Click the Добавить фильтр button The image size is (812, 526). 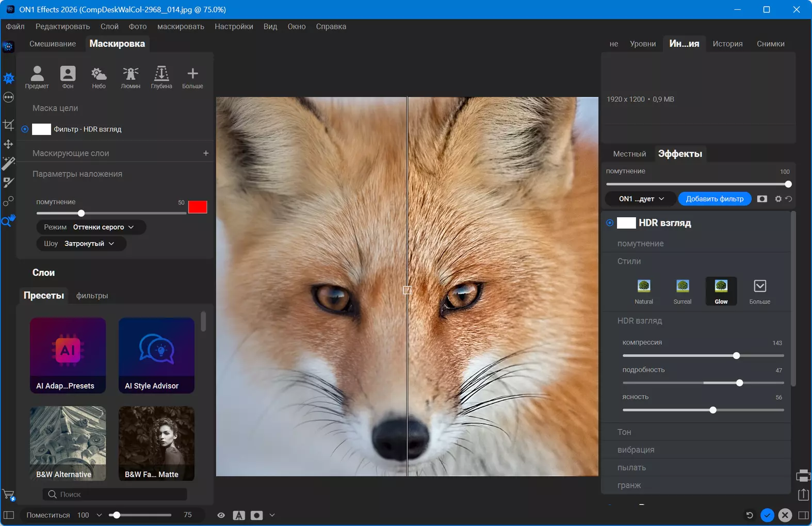(714, 199)
